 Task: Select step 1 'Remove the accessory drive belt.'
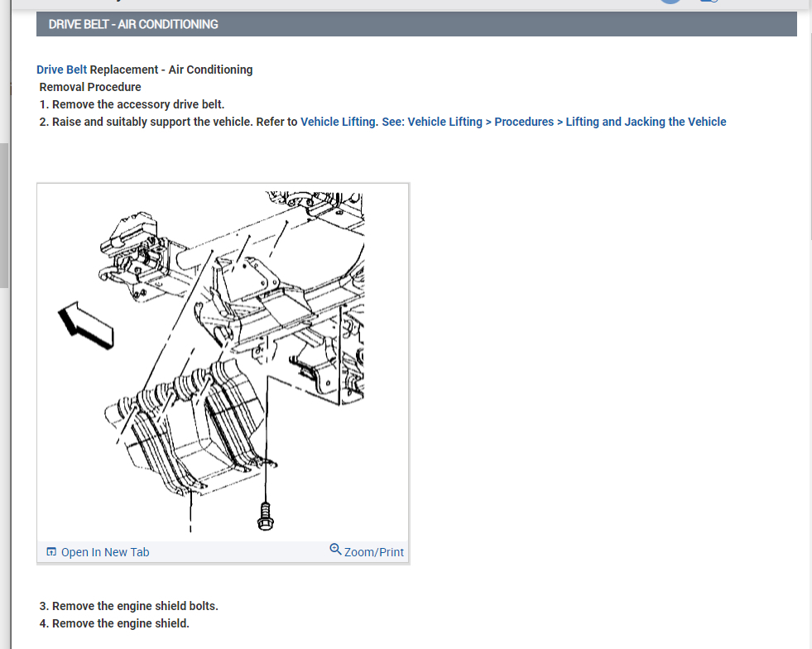click(x=132, y=104)
